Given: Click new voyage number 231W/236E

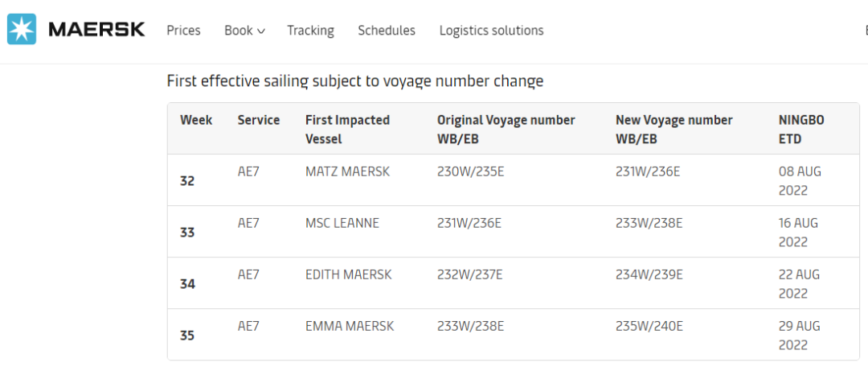Looking at the screenshot, I should [649, 171].
